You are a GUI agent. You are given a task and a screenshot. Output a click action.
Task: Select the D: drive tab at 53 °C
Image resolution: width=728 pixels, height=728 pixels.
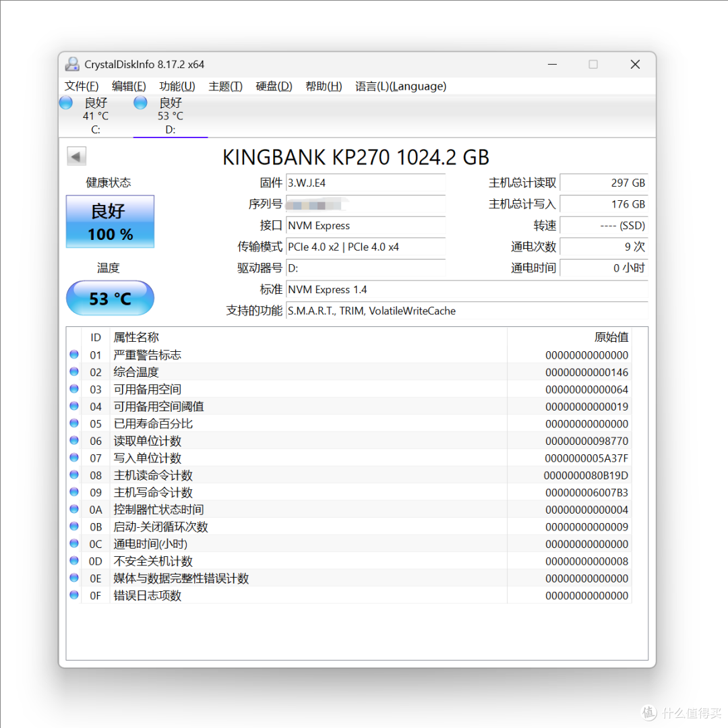pos(171,116)
